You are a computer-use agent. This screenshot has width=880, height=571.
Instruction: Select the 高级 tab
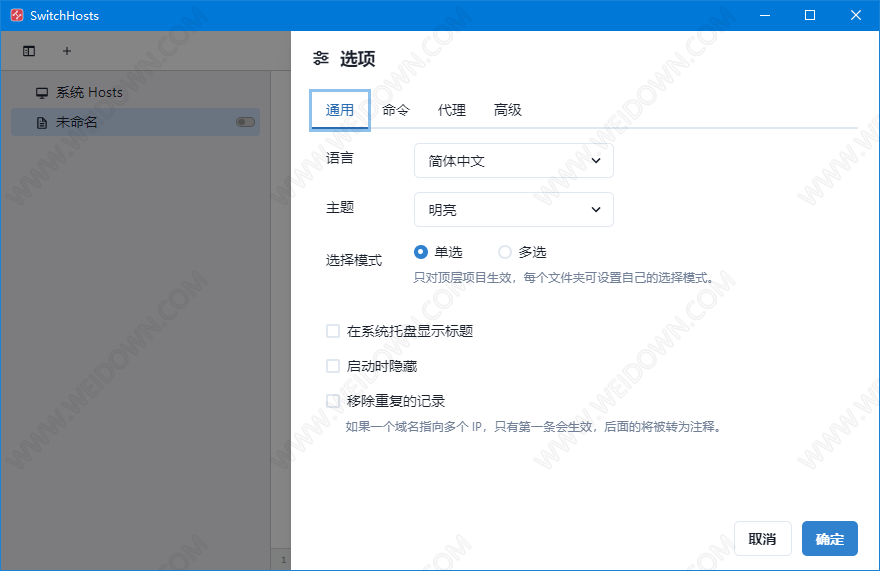click(508, 110)
